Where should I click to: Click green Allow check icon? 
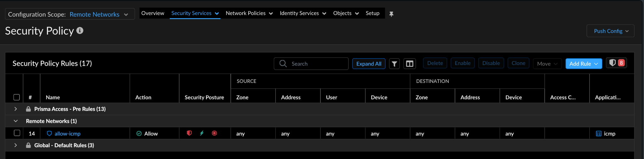click(139, 134)
